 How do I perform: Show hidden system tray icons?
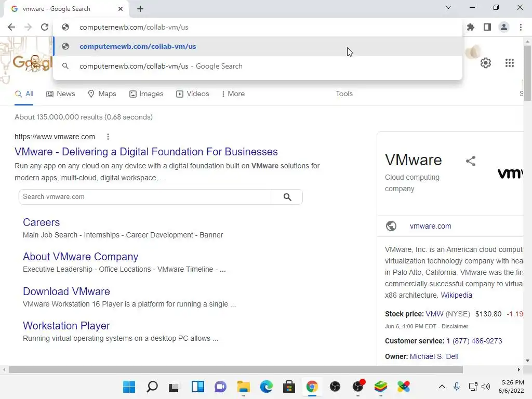click(442, 387)
